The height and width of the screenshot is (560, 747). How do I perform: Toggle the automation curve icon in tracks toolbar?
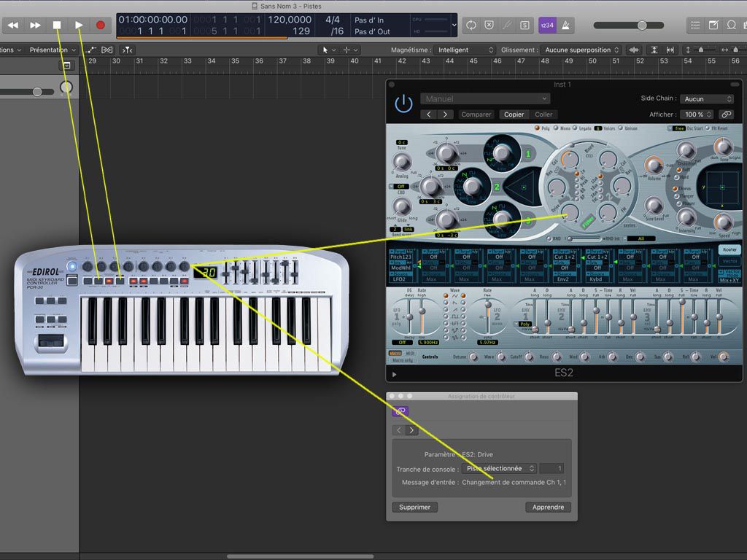click(90, 50)
